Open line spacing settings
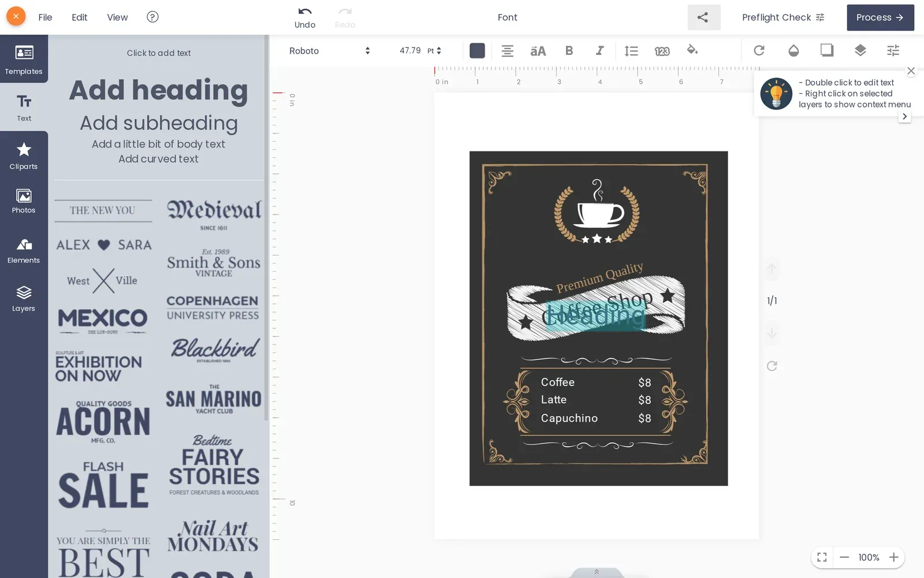This screenshot has height=578, width=924. [x=631, y=51]
